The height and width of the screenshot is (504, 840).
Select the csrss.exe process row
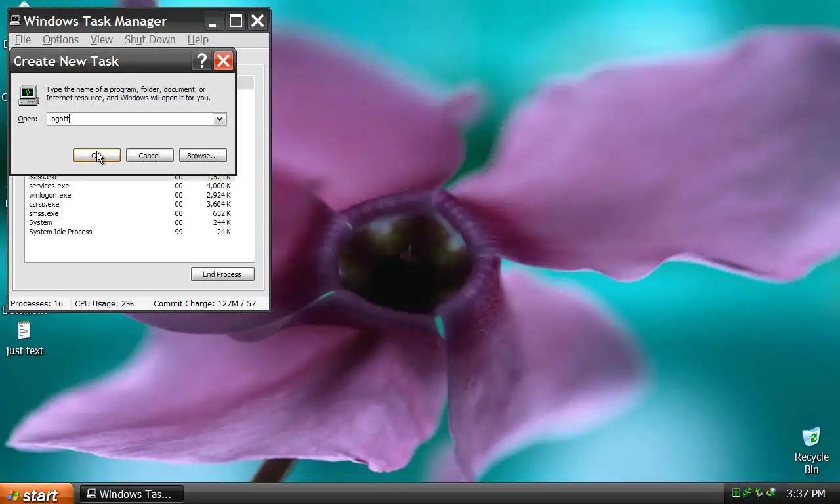pos(130,204)
